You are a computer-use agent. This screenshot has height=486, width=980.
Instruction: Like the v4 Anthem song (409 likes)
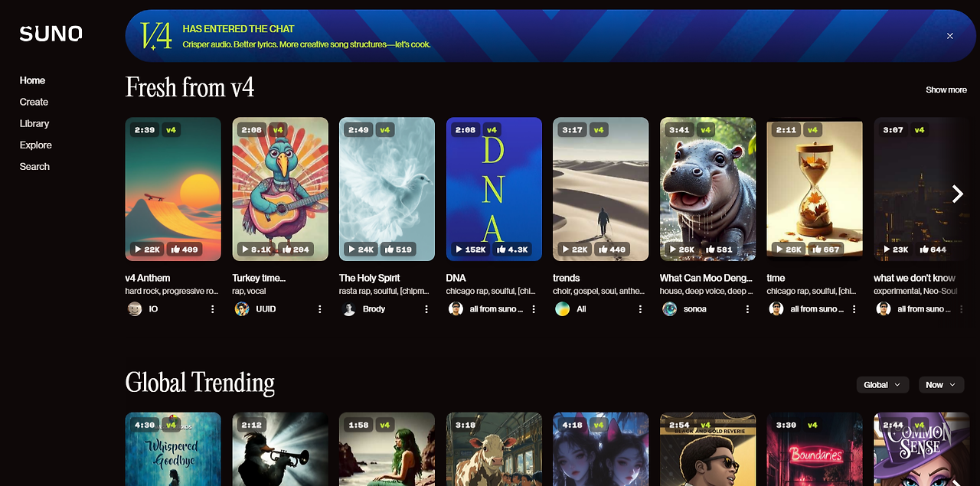184,250
